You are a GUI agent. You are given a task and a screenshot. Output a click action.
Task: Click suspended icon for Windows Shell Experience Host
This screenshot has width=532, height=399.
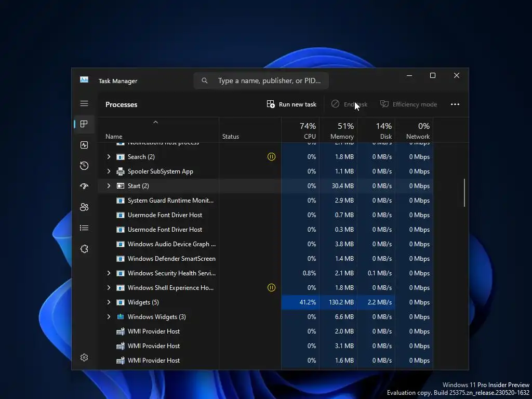271,288
